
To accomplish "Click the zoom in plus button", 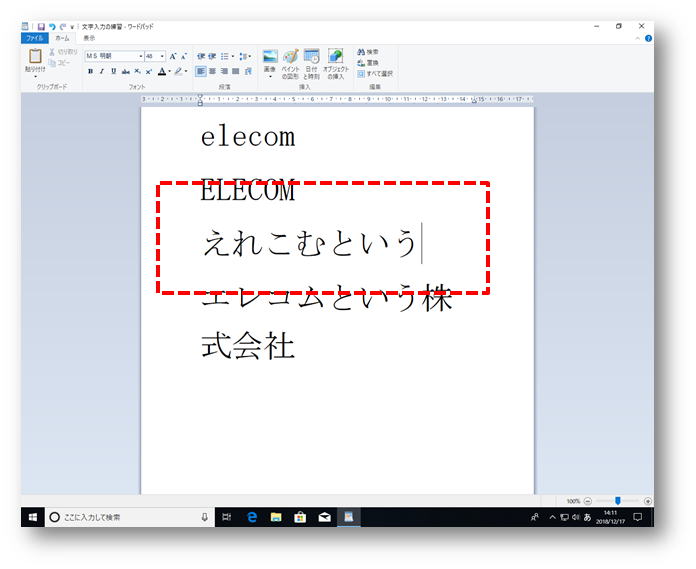I will [648, 501].
